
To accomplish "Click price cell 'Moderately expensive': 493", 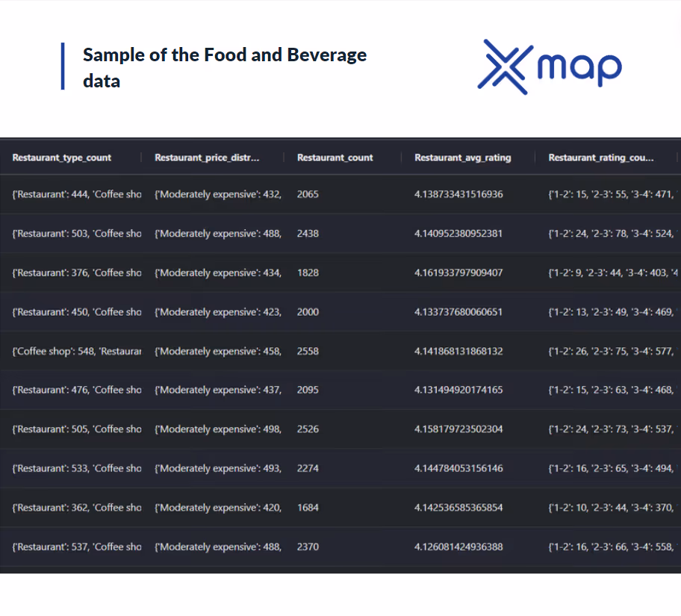I will coord(218,468).
